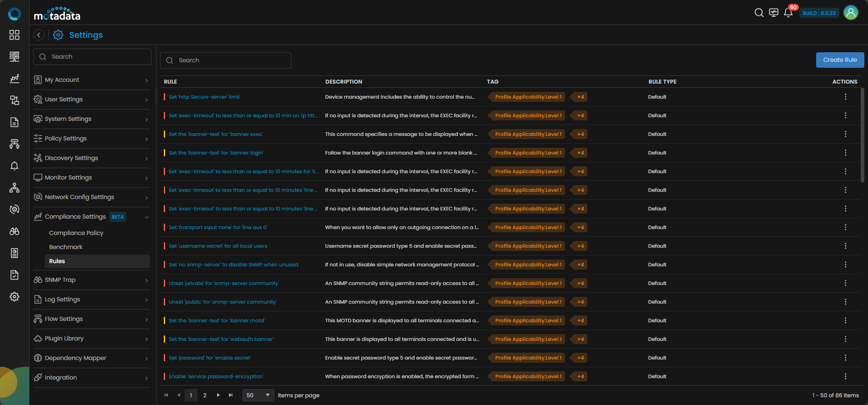
Task: Open rule "Set 'no snmp-server' to disable SNMP when unused"
Action: [233, 265]
